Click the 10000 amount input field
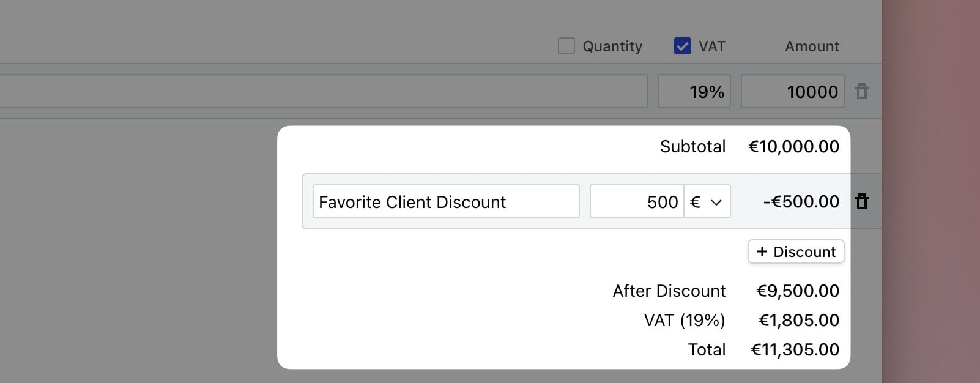Viewport: 980px width, 383px height. point(792,92)
